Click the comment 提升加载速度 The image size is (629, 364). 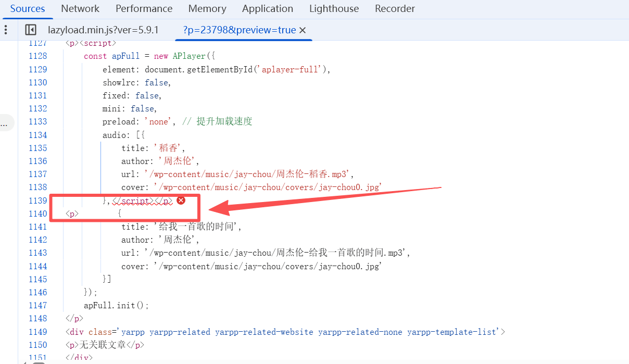click(x=218, y=121)
